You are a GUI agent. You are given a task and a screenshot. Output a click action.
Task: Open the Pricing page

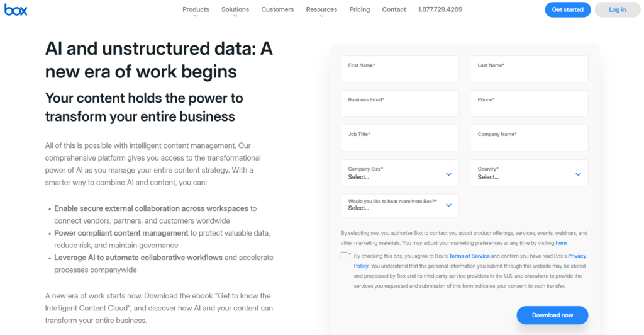[360, 9]
